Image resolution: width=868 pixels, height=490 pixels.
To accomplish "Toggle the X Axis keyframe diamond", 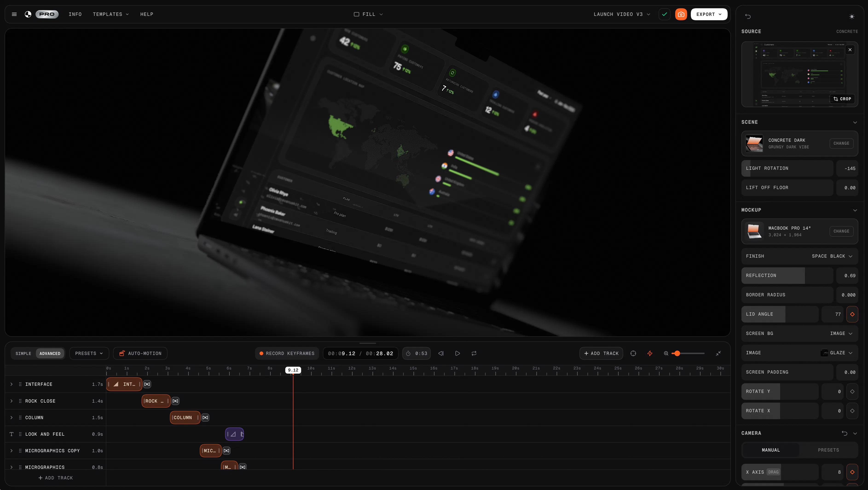I will click(852, 472).
